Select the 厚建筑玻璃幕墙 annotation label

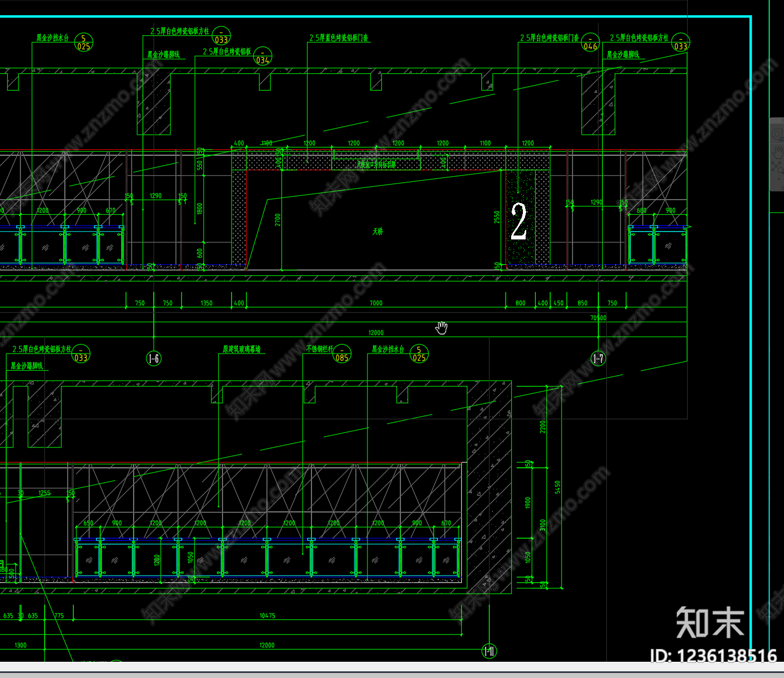tap(242, 349)
